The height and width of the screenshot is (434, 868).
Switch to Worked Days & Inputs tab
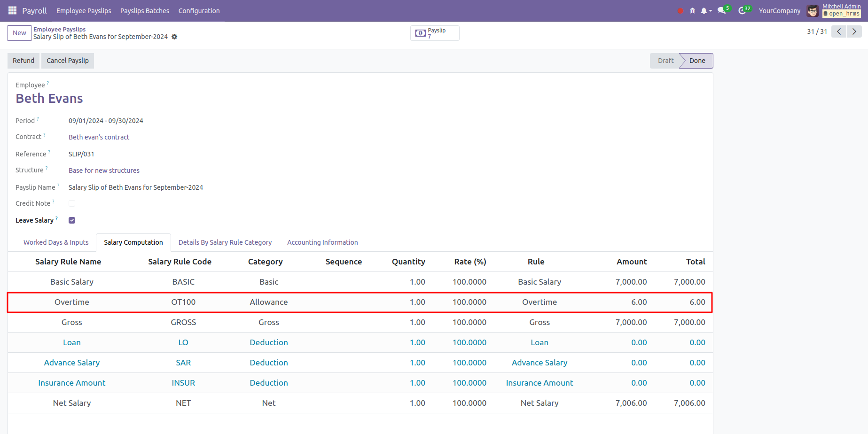click(x=56, y=242)
